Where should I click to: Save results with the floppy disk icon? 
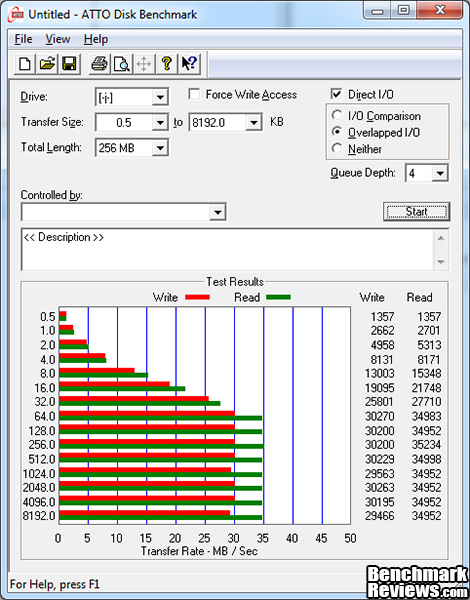[x=69, y=64]
